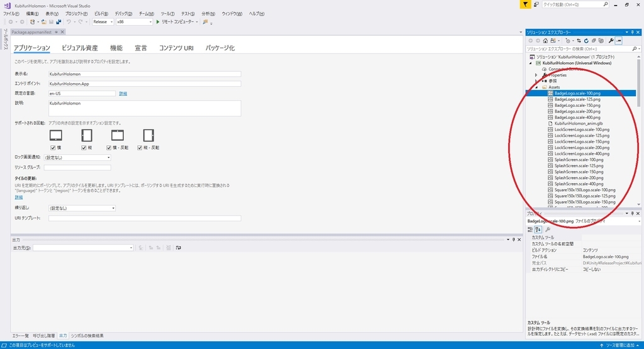The height and width of the screenshot is (349, 644).
Task: Open the output source (出力元) dropdown
Action: click(83, 248)
